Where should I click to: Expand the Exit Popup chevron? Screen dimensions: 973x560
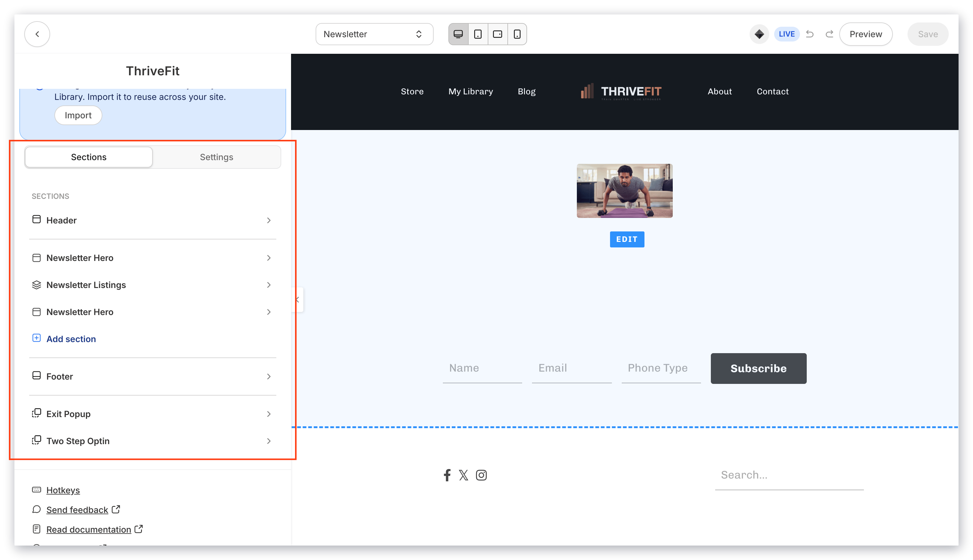pyautogui.click(x=269, y=414)
